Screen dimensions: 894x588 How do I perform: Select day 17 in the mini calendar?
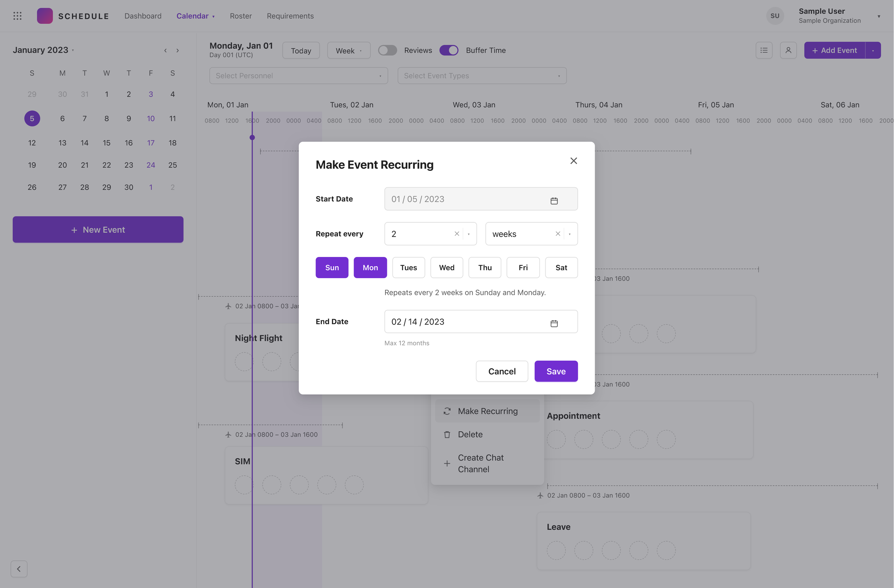151,143
